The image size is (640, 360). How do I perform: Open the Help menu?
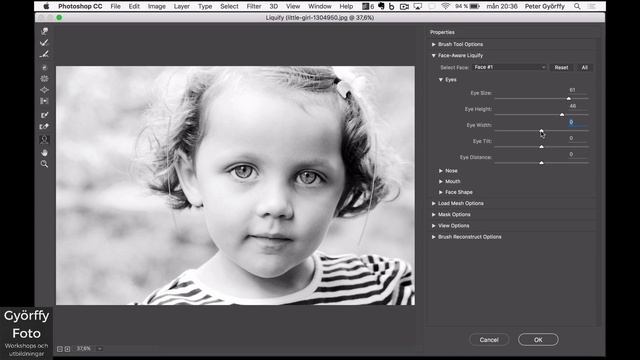click(x=346, y=6)
